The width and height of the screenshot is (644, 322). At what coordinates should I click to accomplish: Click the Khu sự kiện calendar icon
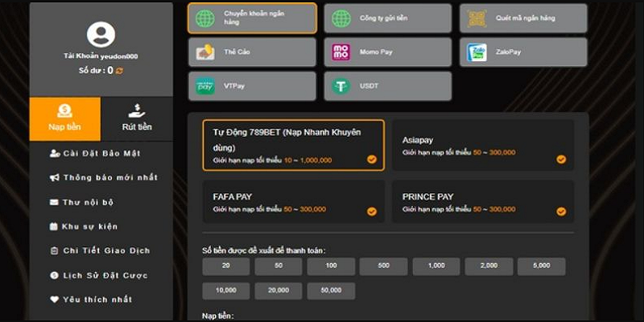(x=53, y=226)
